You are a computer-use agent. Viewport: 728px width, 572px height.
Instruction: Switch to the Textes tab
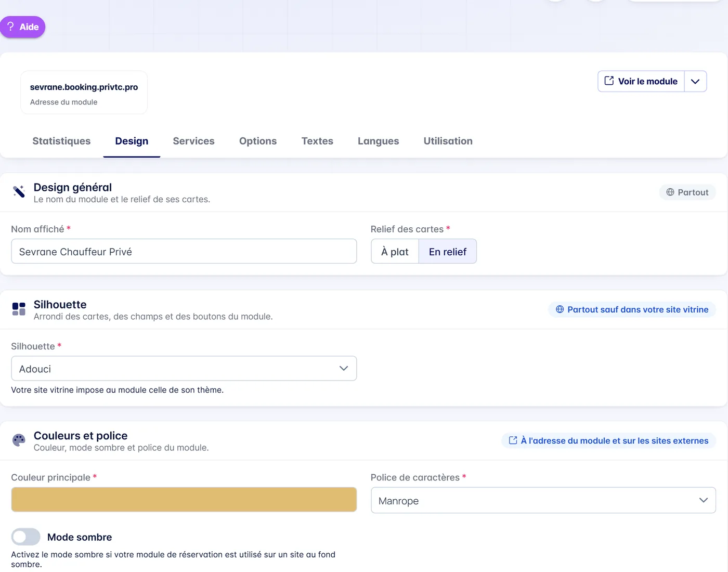tap(317, 141)
